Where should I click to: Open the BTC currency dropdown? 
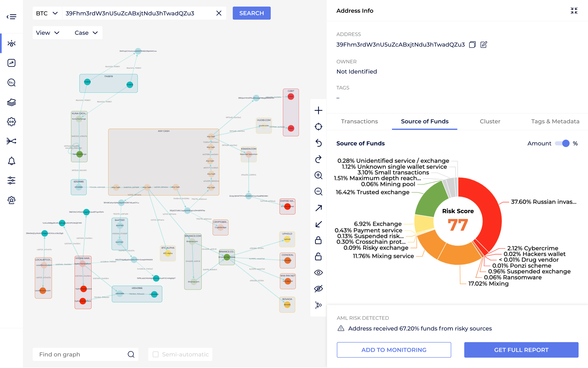[47, 13]
